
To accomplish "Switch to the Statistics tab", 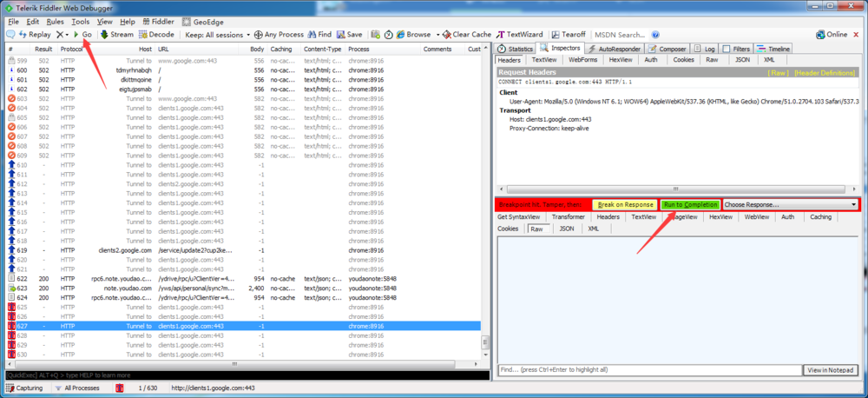I will (516, 49).
